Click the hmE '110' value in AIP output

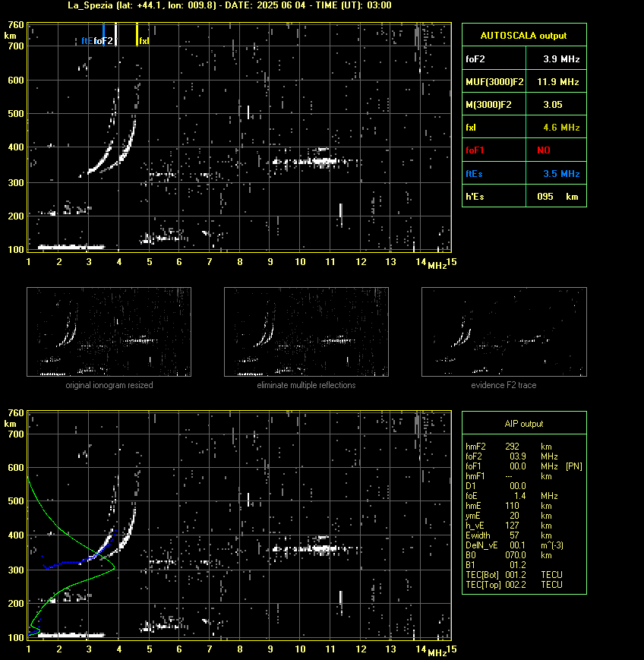coord(513,506)
